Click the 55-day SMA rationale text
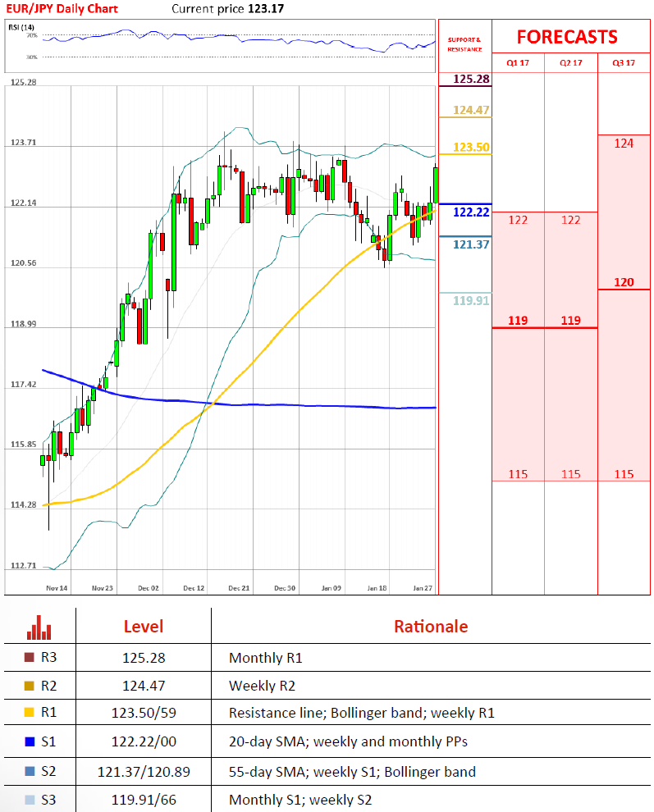Screen dimensions: 654x812 coord(352,772)
